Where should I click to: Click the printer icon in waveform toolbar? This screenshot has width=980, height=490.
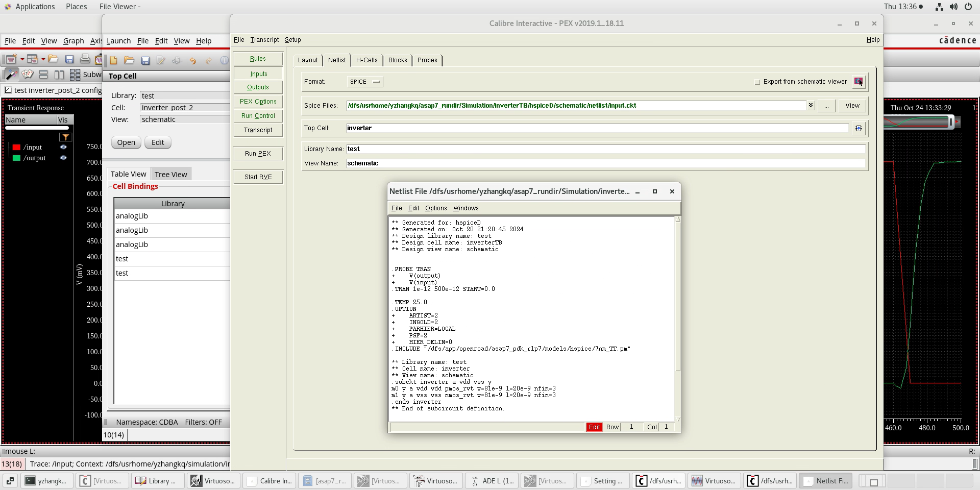point(85,59)
